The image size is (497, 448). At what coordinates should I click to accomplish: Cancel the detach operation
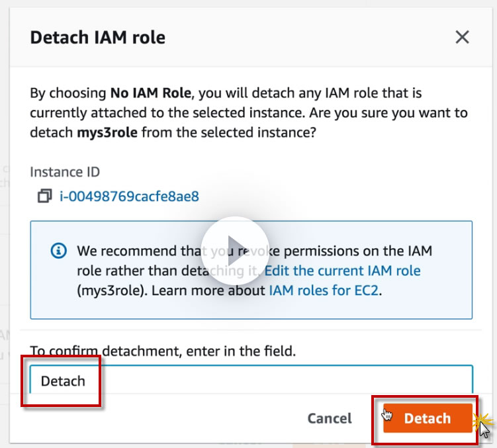tap(330, 418)
